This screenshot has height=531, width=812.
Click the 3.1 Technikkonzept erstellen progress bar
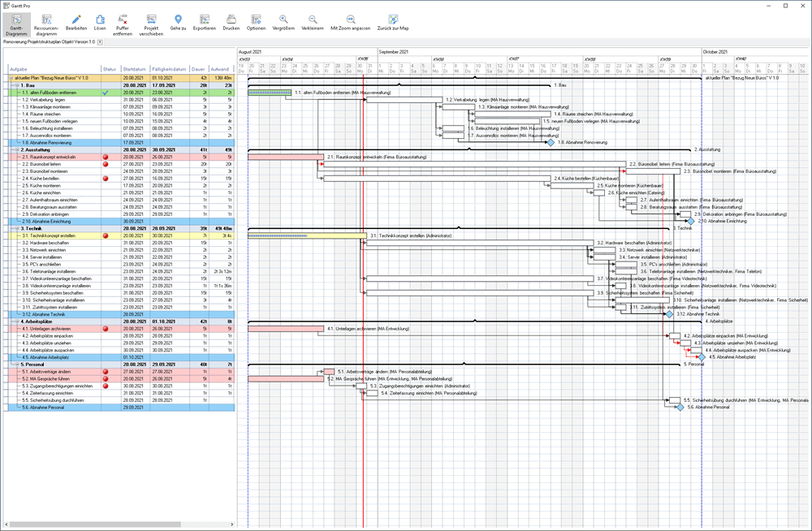tap(307, 235)
